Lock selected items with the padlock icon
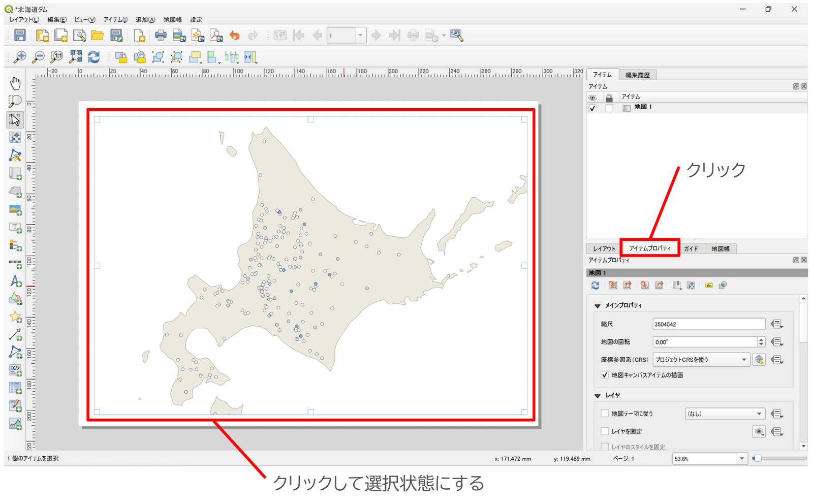Image resolution: width=813 pixels, height=504 pixels. click(x=121, y=57)
